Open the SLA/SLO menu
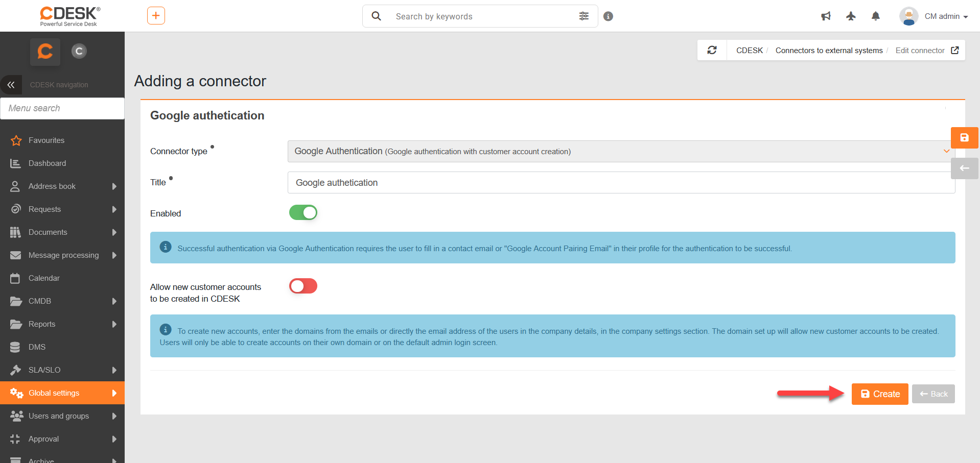980x463 pixels. [44, 370]
